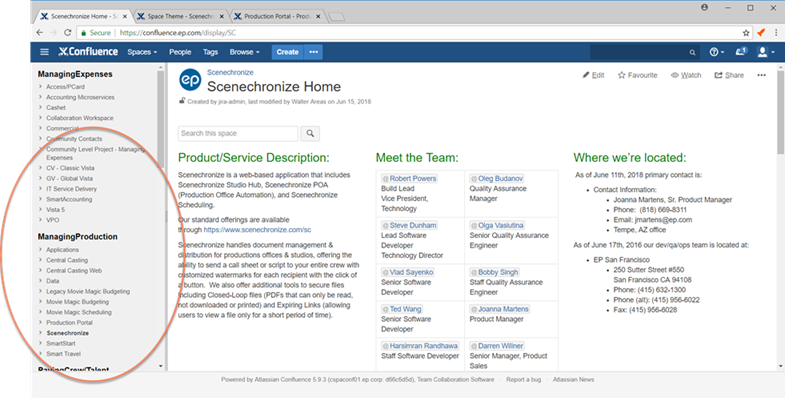The image size is (785, 398).
Task: Click the page restrictions lock icon
Action: point(182,101)
